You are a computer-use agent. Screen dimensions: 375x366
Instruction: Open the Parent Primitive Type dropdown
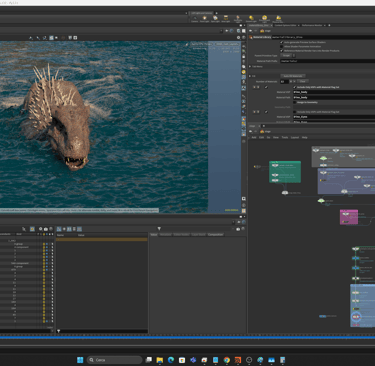point(287,55)
